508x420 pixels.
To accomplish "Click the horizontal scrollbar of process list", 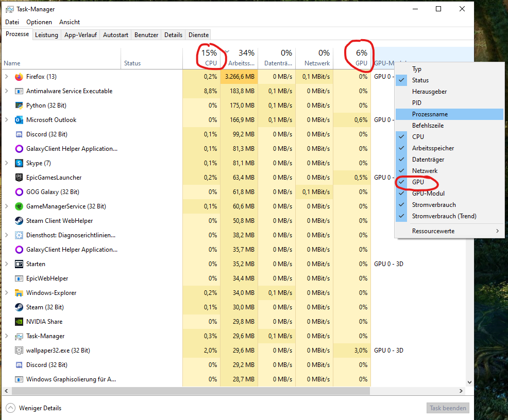I will pos(185,391).
